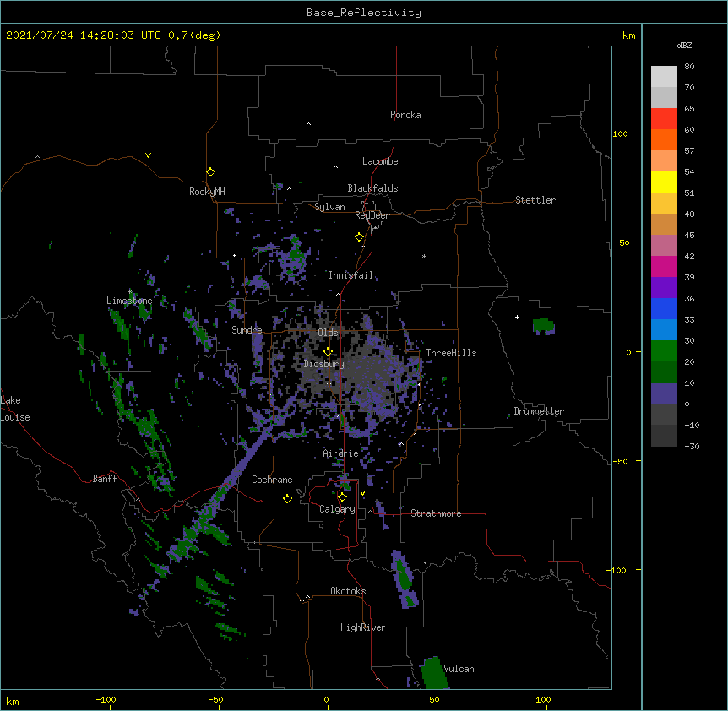
Task: Click the Ponoka city label
Action: 405,115
